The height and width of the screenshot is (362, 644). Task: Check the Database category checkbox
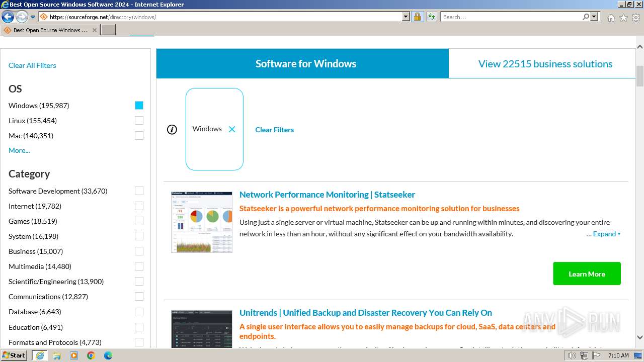click(139, 312)
